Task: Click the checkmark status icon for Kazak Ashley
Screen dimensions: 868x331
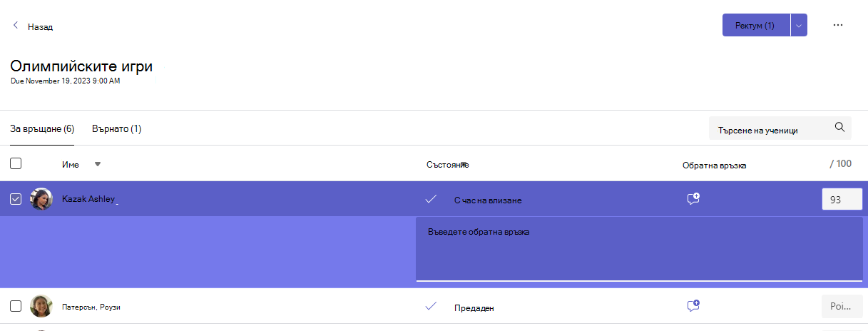Action: click(x=431, y=199)
